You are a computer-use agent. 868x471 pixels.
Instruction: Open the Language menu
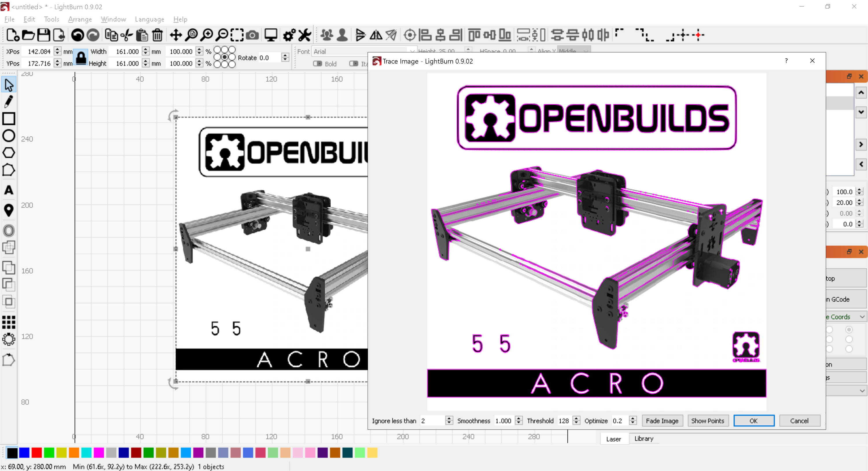click(x=150, y=19)
